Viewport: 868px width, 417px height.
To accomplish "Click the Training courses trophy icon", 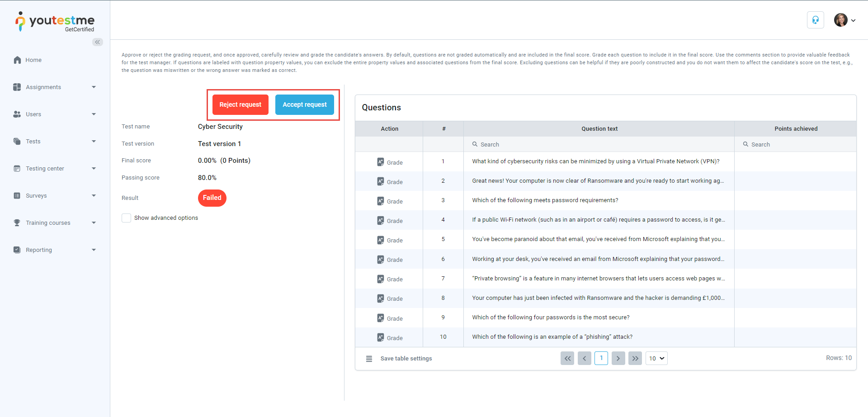I will (x=17, y=223).
